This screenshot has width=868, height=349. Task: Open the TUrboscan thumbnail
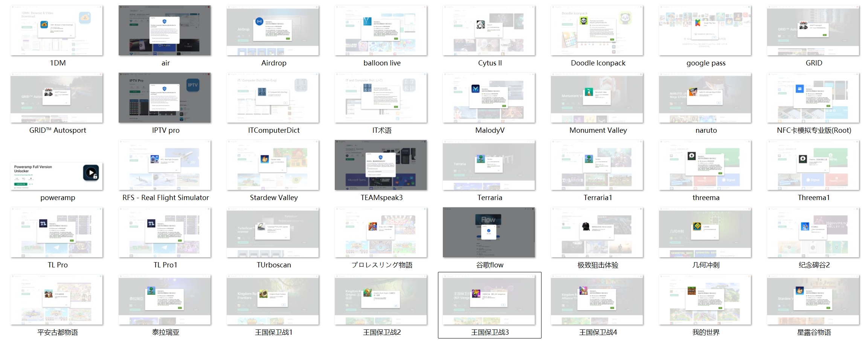pos(273,232)
